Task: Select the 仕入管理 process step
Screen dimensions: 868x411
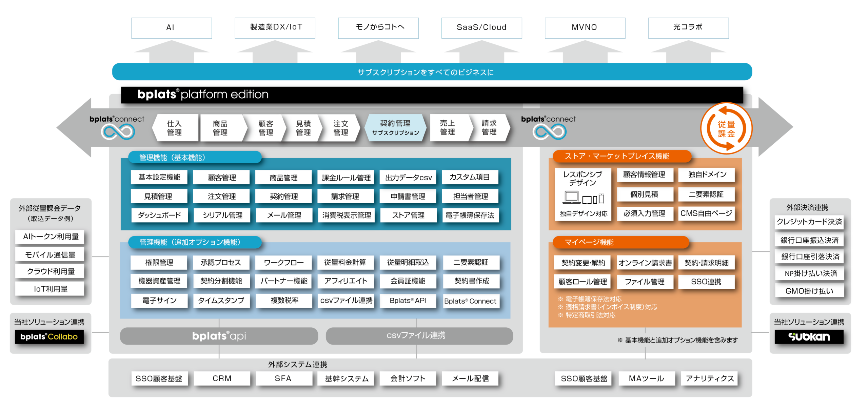Action: pyautogui.click(x=175, y=128)
